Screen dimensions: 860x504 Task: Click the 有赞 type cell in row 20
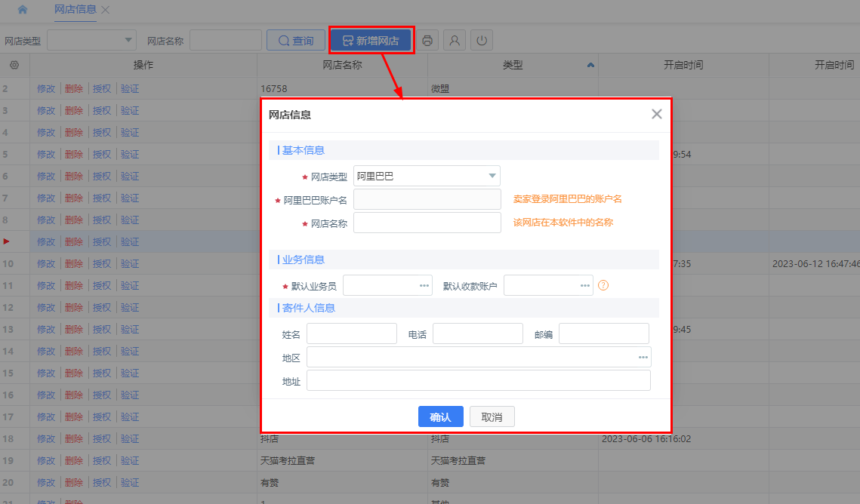(x=513, y=483)
